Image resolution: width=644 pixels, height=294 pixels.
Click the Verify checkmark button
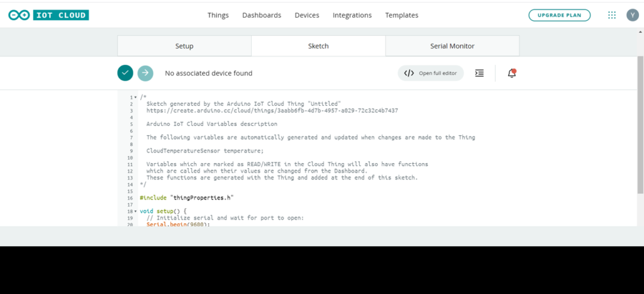125,73
